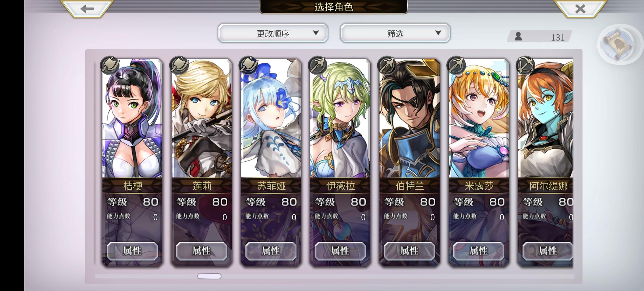Click the axe weapon icon on 莲莉
Screen dimensions: 644x291
pyautogui.click(x=179, y=65)
